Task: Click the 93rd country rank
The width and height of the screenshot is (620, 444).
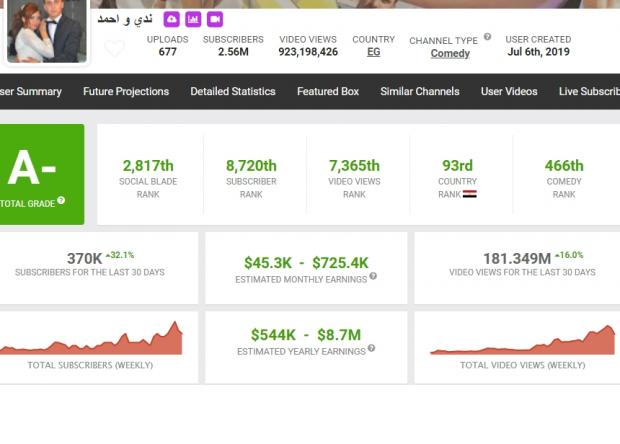Action: pyautogui.click(x=457, y=166)
